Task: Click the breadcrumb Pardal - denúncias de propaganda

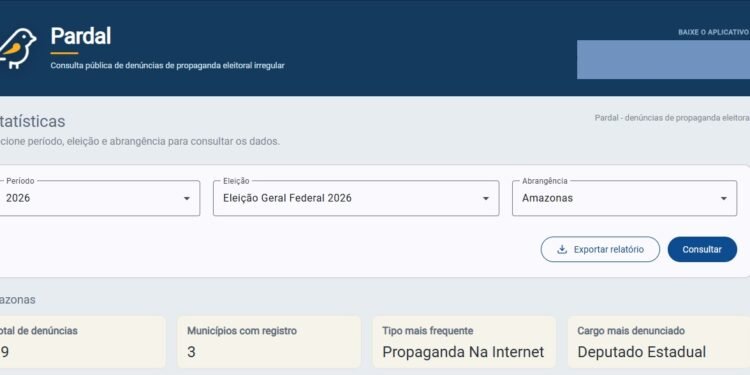Action: (x=672, y=118)
